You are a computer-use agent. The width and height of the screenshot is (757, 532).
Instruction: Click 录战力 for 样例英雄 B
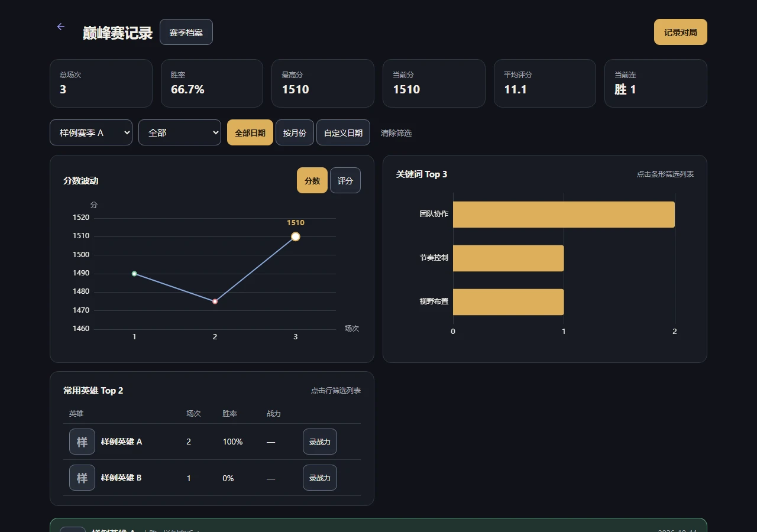click(320, 478)
